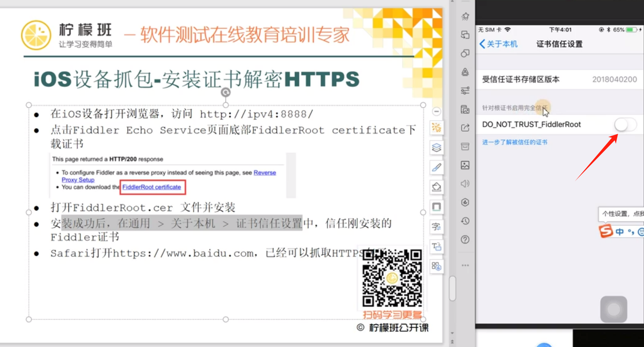
Task: Click the Bluetooth icon in iOS status bar
Action: point(608,30)
